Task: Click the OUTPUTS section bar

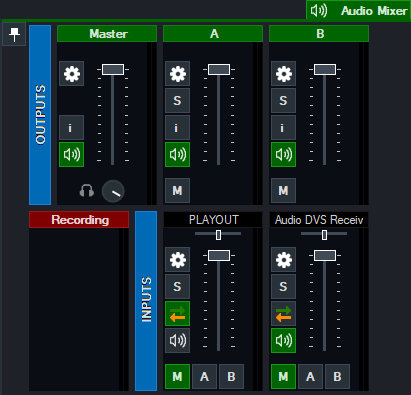Action: (x=40, y=115)
